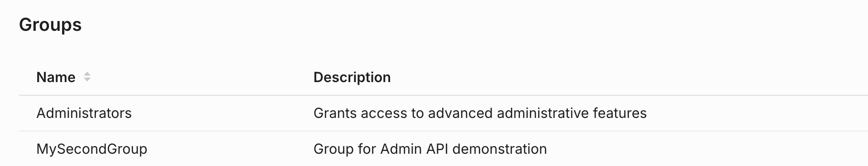
Task: Select the MySecondGroup table row
Action: [x=444, y=149]
